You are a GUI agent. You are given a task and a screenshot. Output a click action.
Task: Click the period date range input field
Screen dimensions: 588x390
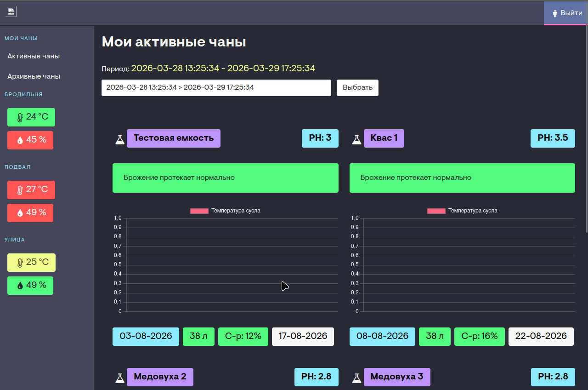click(216, 87)
